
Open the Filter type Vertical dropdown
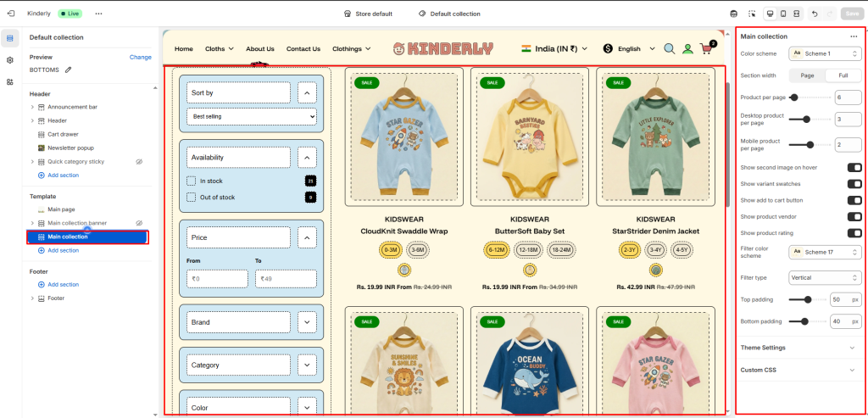click(825, 277)
